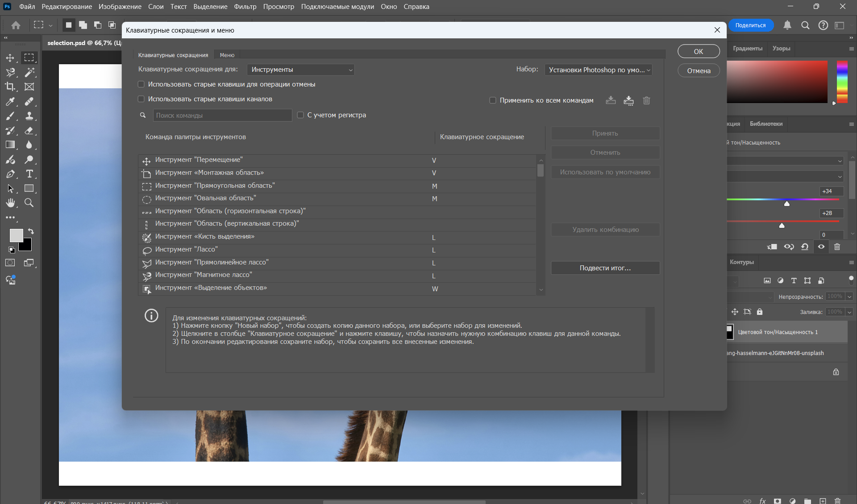Select the Eyedropper tool

(10, 102)
